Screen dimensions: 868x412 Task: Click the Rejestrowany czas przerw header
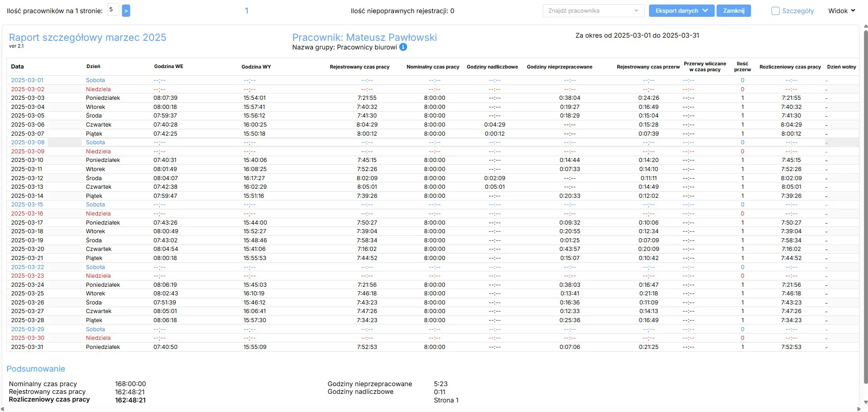[x=648, y=67]
